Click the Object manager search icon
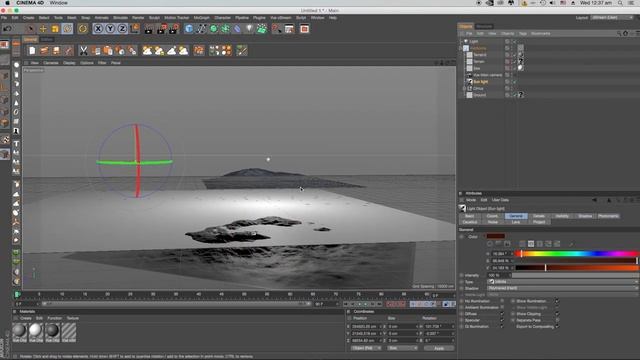640x360 pixels. point(619,33)
